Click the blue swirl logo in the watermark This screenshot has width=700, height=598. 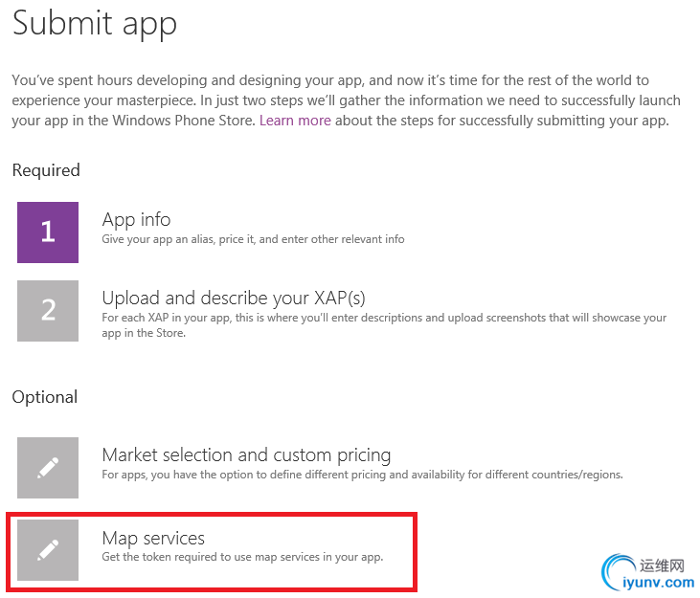click(619, 572)
